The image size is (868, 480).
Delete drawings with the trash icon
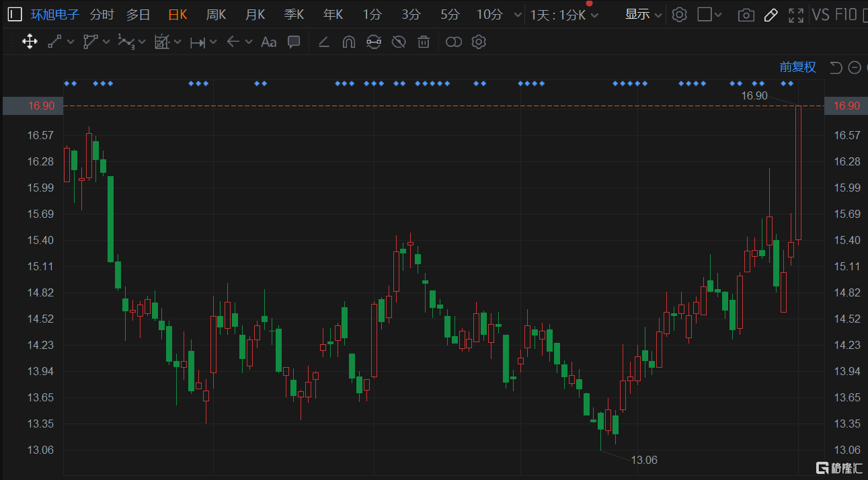click(x=424, y=42)
